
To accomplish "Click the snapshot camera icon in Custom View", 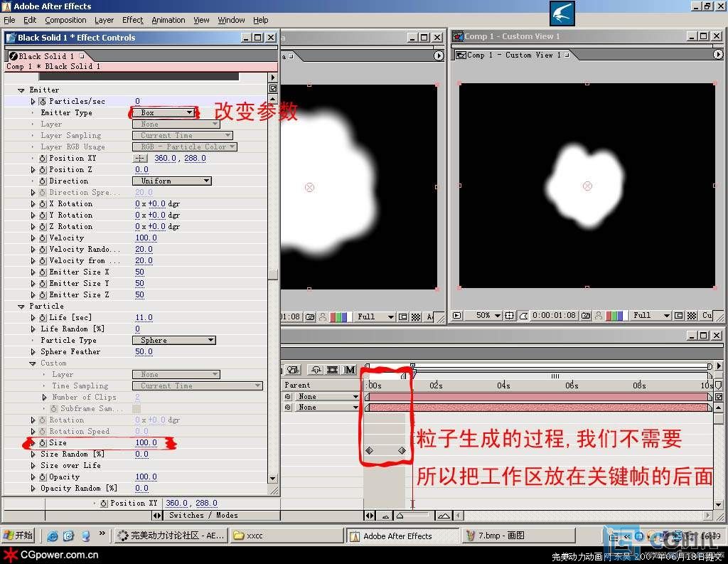I will [586, 316].
